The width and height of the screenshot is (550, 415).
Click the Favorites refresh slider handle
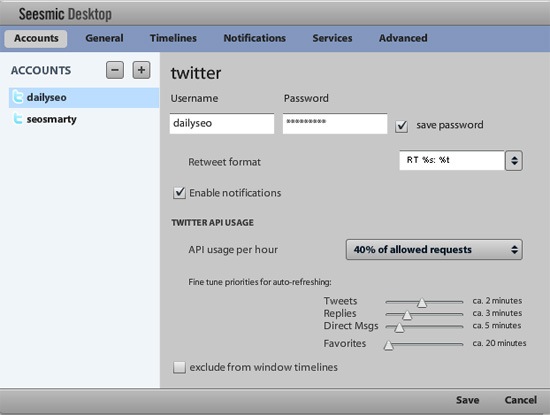pos(388,345)
